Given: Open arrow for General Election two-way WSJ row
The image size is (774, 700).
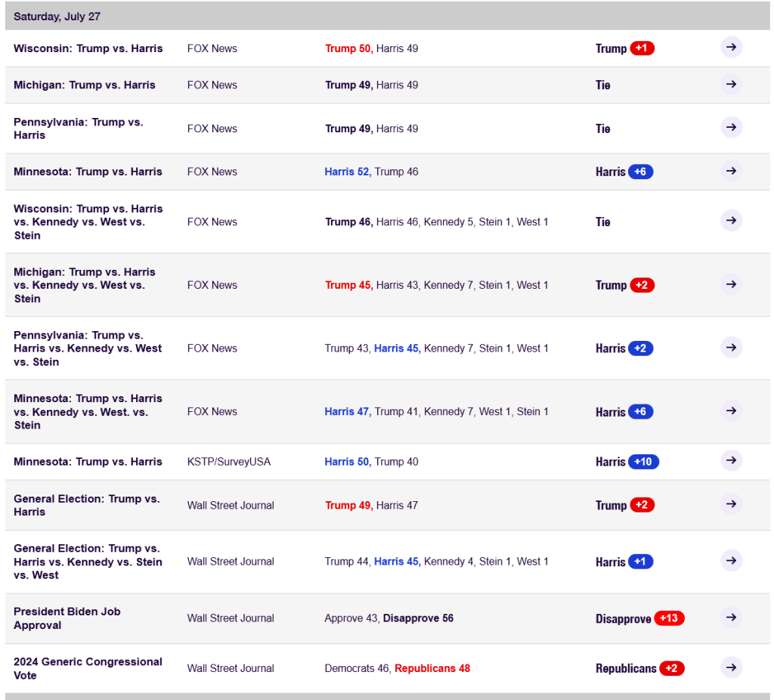Looking at the screenshot, I should (x=731, y=504).
